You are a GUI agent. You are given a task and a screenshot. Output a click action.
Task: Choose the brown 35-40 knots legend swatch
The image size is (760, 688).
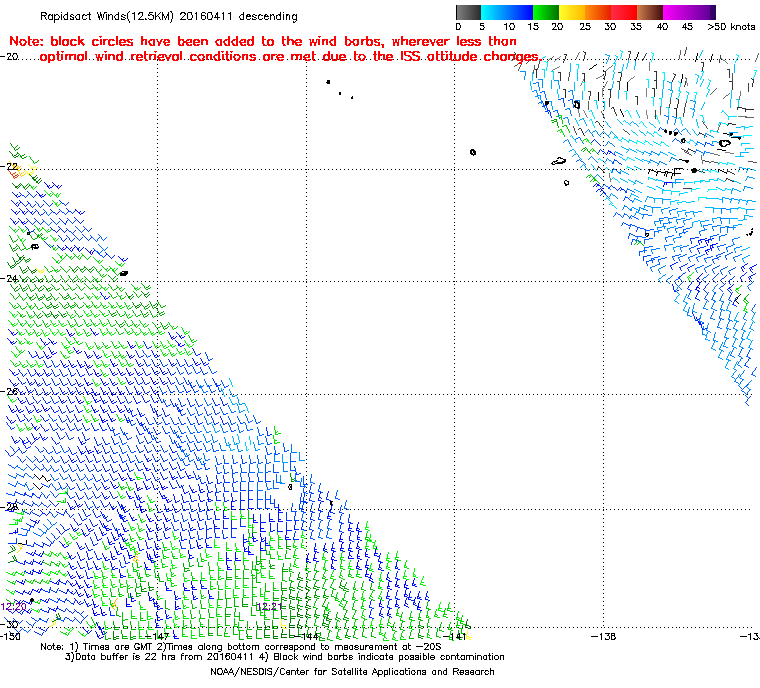point(650,12)
